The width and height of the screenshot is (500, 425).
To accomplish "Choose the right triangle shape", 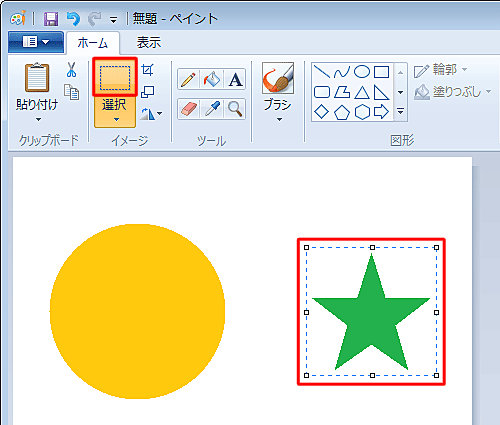I will coord(381,92).
